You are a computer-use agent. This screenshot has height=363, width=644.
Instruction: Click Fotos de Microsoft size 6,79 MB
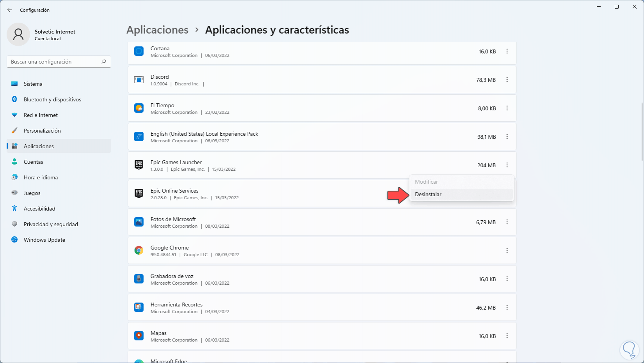click(x=486, y=222)
